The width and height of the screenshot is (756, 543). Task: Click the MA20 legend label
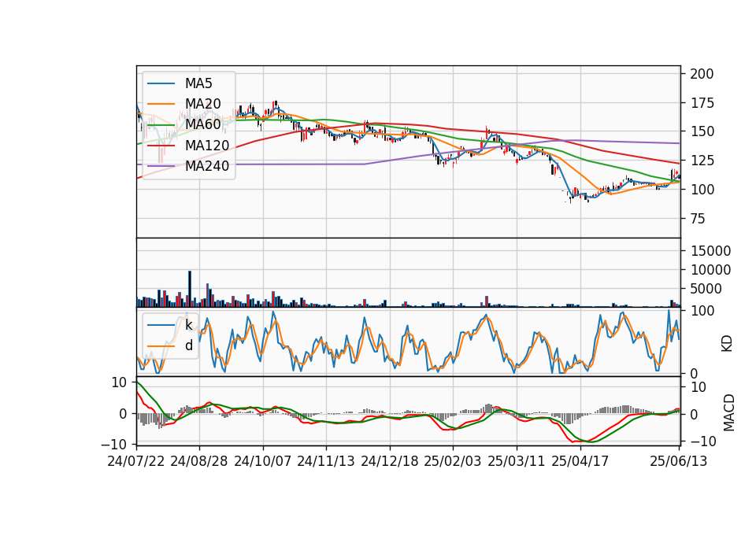pos(202,104)
